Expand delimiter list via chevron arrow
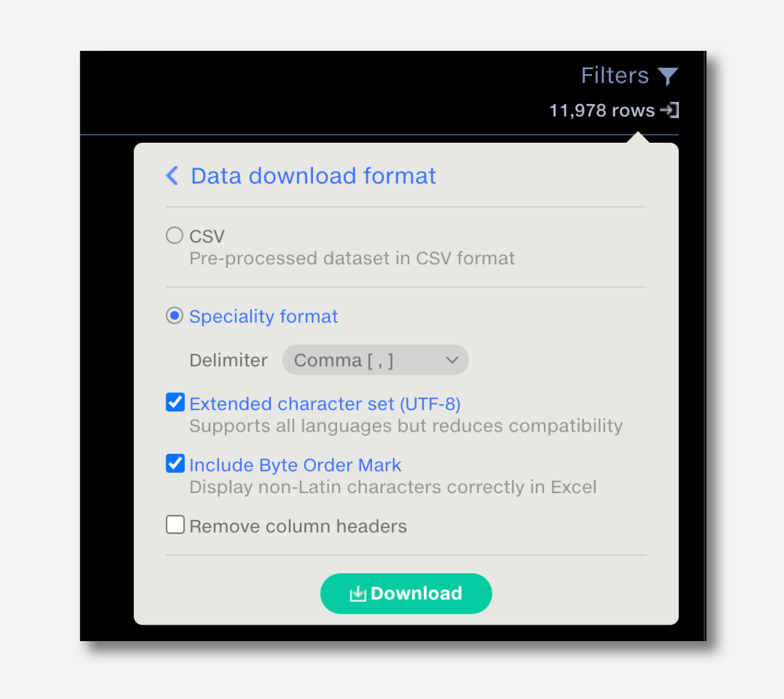 click(x=452, y=360)
